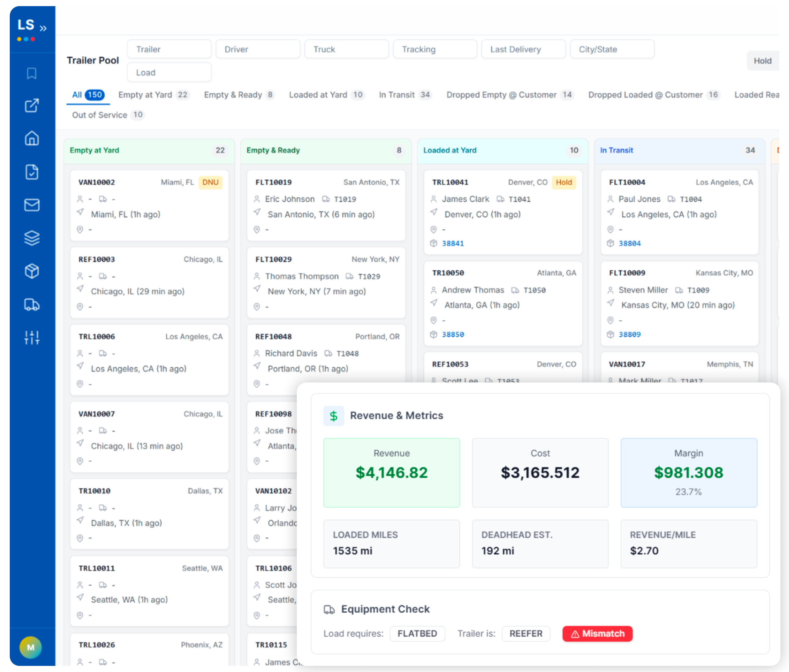Screen dimensions: 789x672
Task: Click the Last Delivery filter field
Action: click(x=523, y=49)
